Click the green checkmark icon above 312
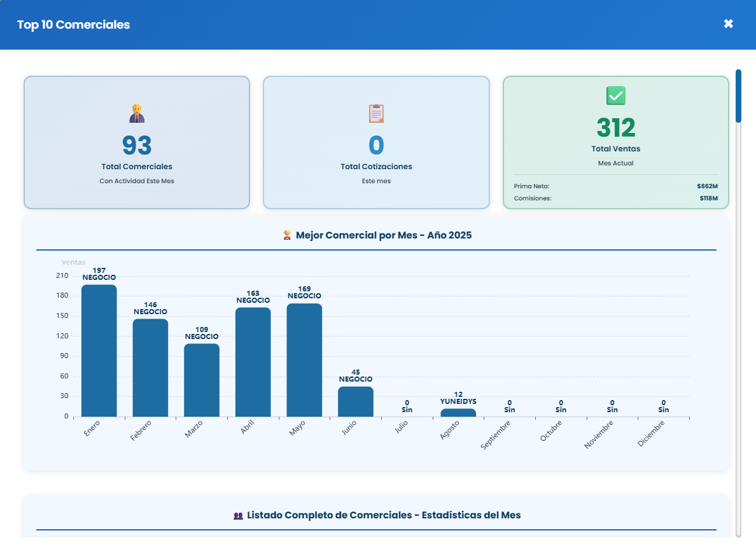This screenshot has width=756, height=554. point(616,95)
